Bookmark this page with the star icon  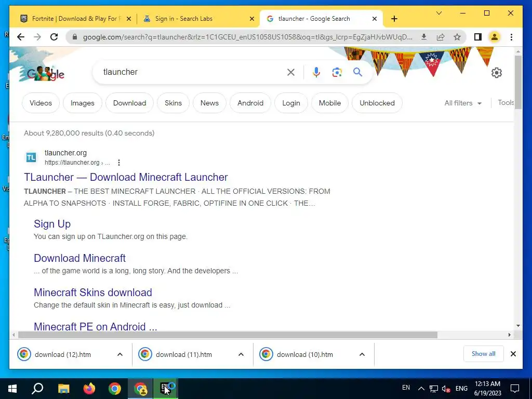click(457, 37)
